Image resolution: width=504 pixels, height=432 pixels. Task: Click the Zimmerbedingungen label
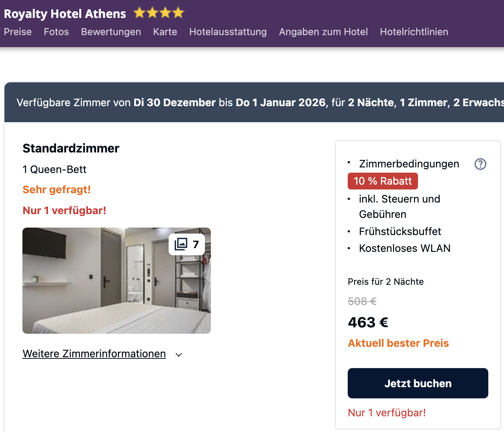409,164
